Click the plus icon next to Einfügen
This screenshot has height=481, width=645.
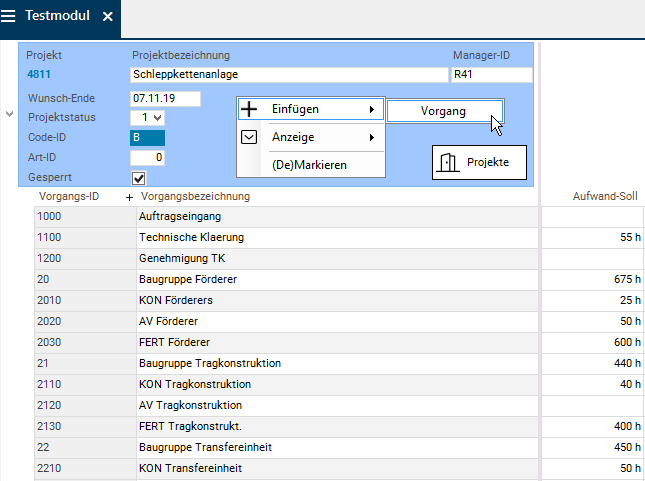point(249,109)
